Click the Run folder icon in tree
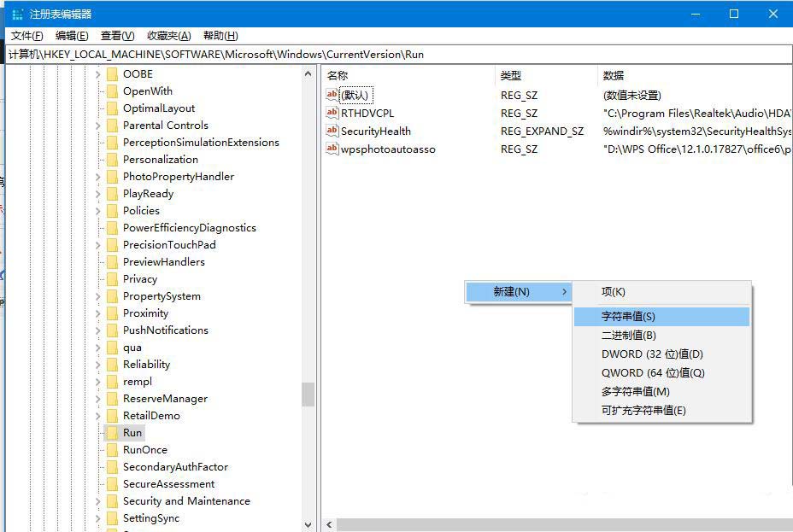The image size is (793, 532). point(112,433)
